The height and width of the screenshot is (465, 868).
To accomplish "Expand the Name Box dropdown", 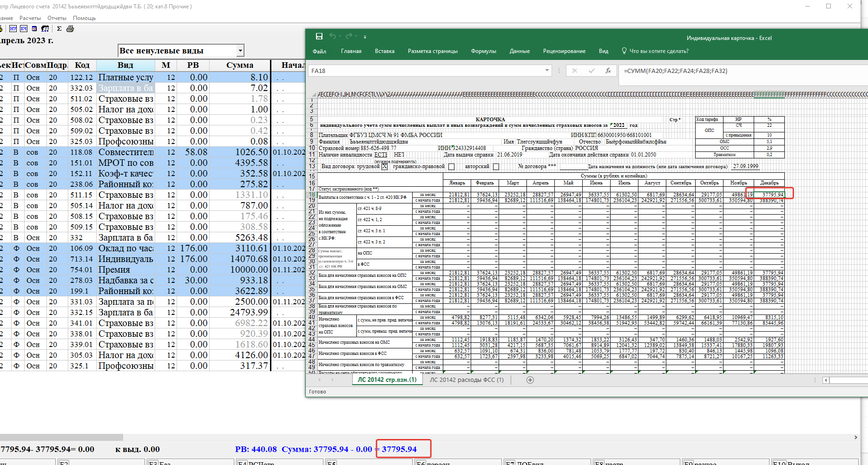I will (x=547, y=71).
